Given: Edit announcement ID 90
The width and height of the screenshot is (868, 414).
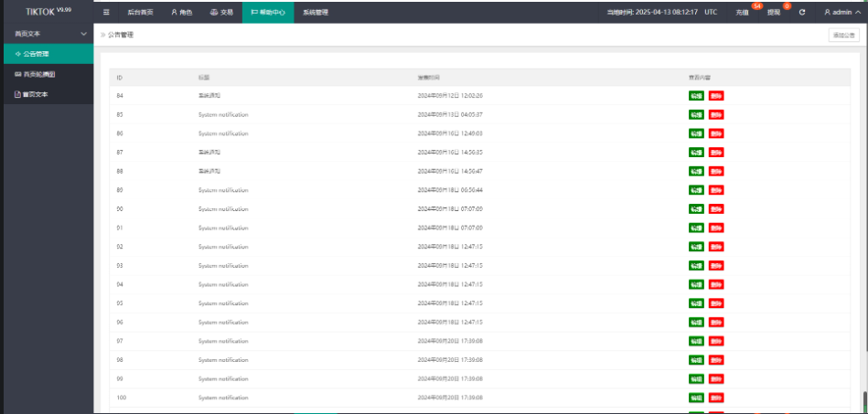Looking at the screenshot, I should tap(696, 208).
